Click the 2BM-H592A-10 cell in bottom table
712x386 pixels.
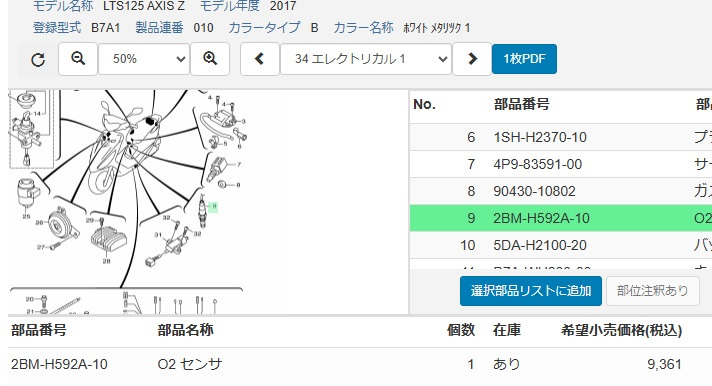click(59, 364)
